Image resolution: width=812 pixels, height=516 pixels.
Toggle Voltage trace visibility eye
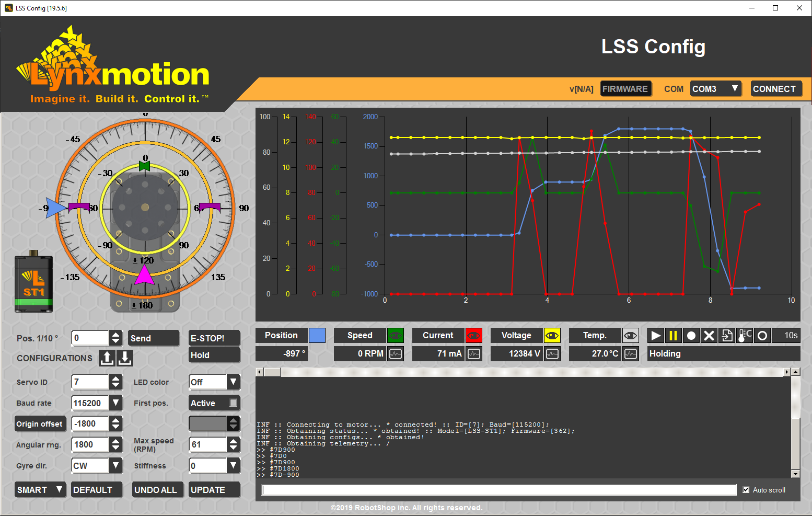pos(552,336)
